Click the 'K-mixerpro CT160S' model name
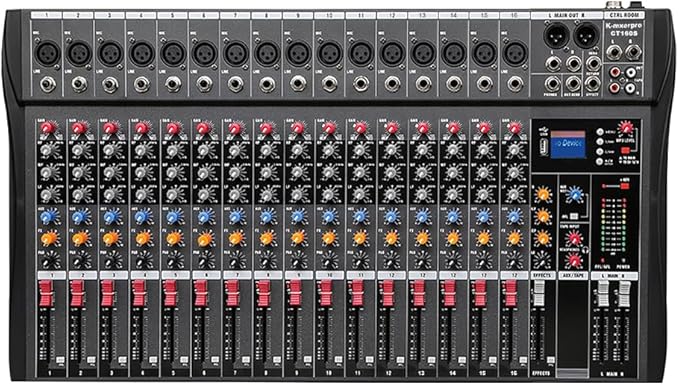 (x=624, y=29)
